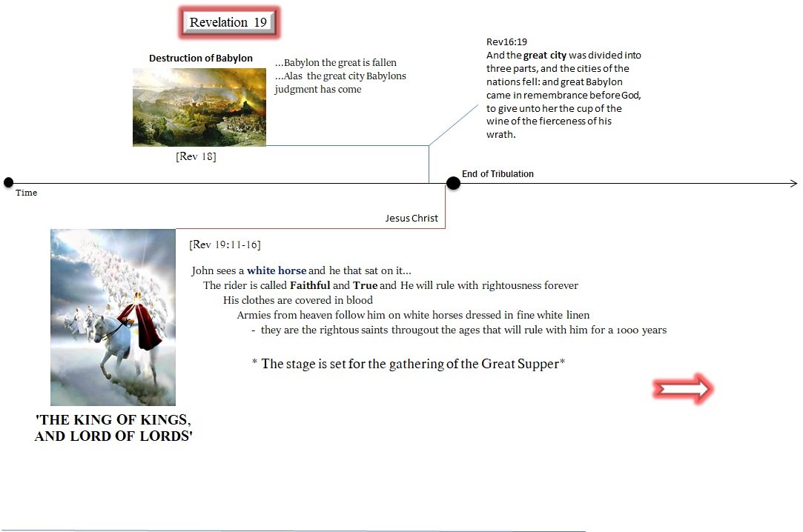Click the 'Jesus Christ' timeline label
The image size is (803, 532).
click(412, 219)
